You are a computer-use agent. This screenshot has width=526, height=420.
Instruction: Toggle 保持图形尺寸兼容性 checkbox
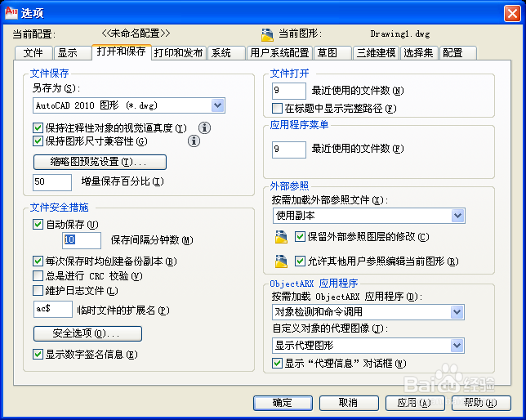[38, 141]
